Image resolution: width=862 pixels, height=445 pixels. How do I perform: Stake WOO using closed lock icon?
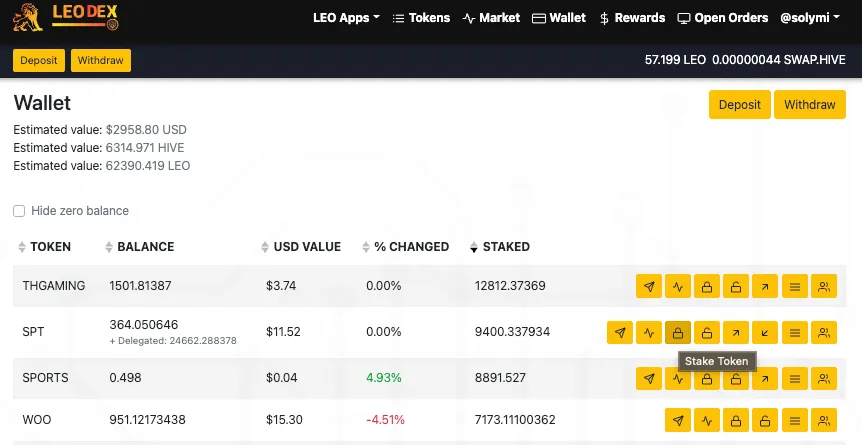coord(736,420)
